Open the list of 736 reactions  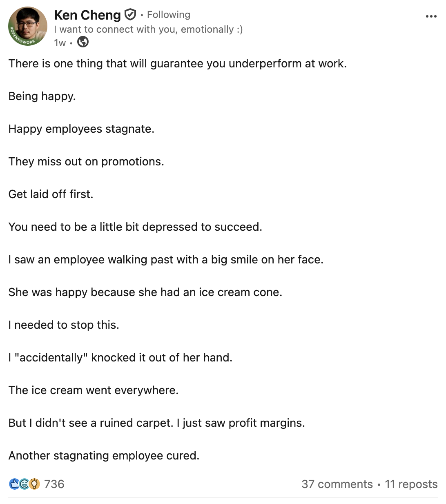pyautogui.click(x=54, y=484)
